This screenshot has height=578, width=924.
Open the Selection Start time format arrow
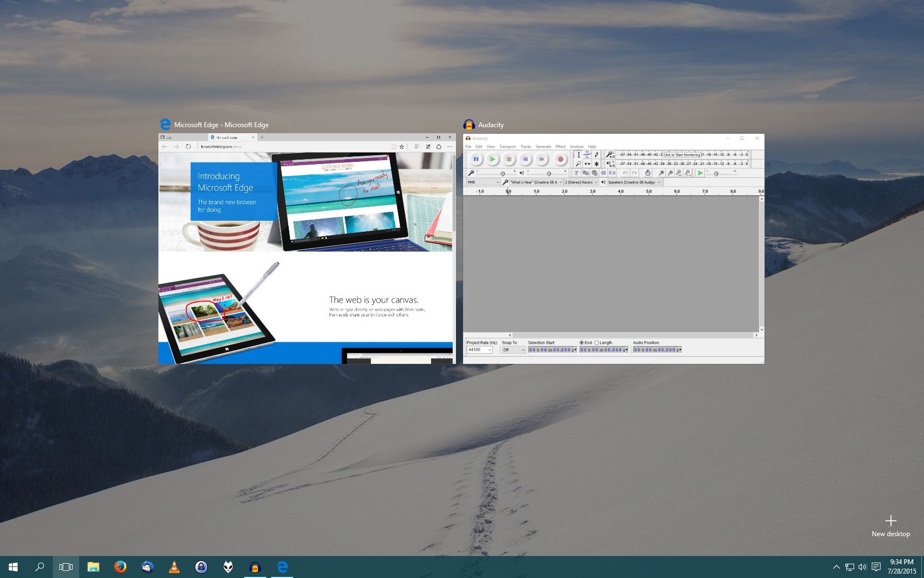[575, 350]
